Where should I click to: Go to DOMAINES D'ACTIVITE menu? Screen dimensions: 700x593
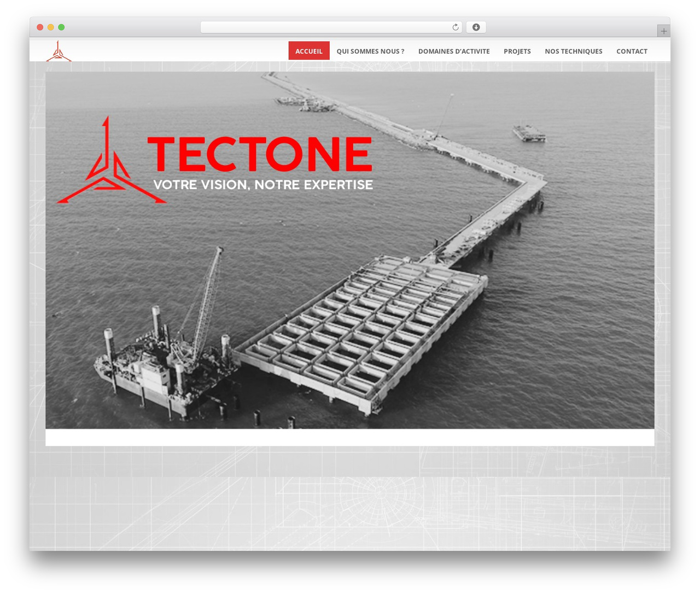454,51
